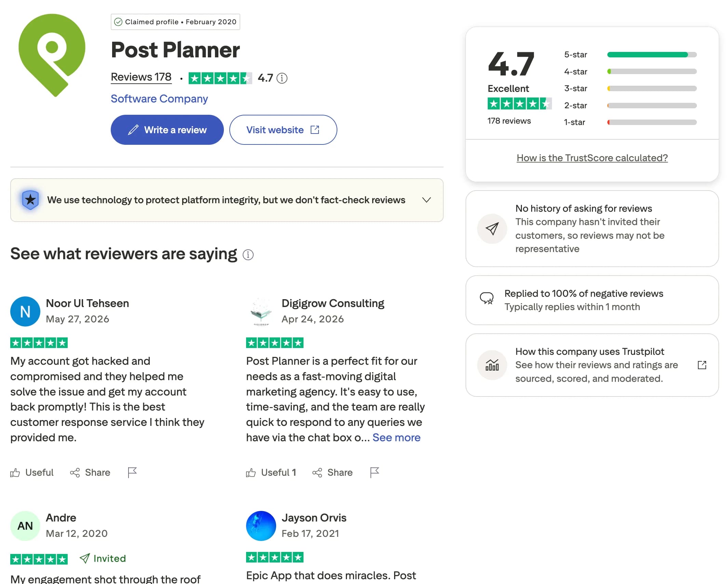Image resolution: width=728 pixels, height=584 pixels.
Task: Click Digigrow Consulting's five-star rating
Action: [275, 343]
